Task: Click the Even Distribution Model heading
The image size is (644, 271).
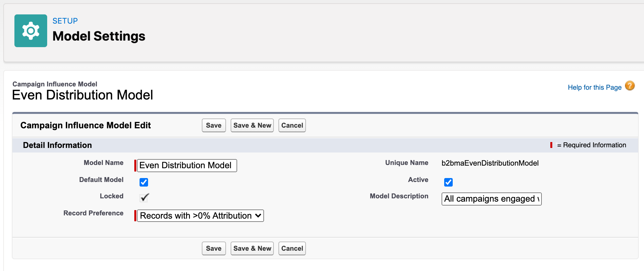Action: click(83, 95)
